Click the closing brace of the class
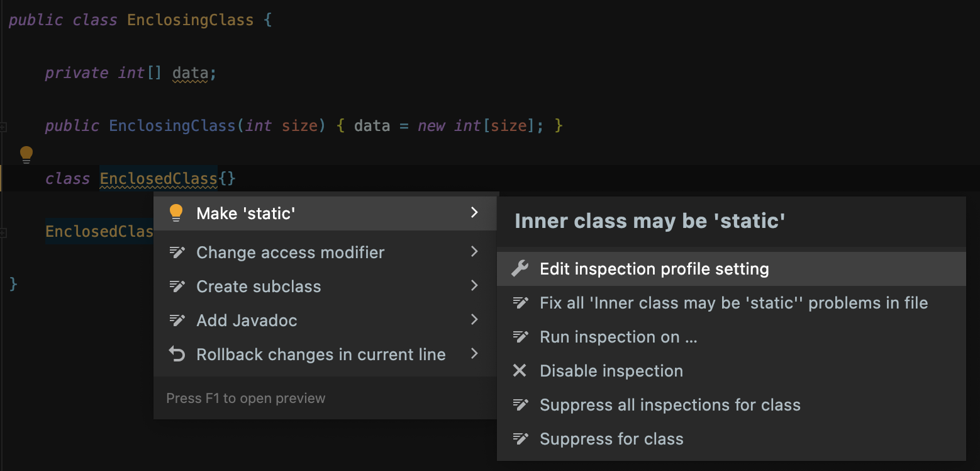The image size is (980, 471). pyautogui.click(x=13, y=285)
